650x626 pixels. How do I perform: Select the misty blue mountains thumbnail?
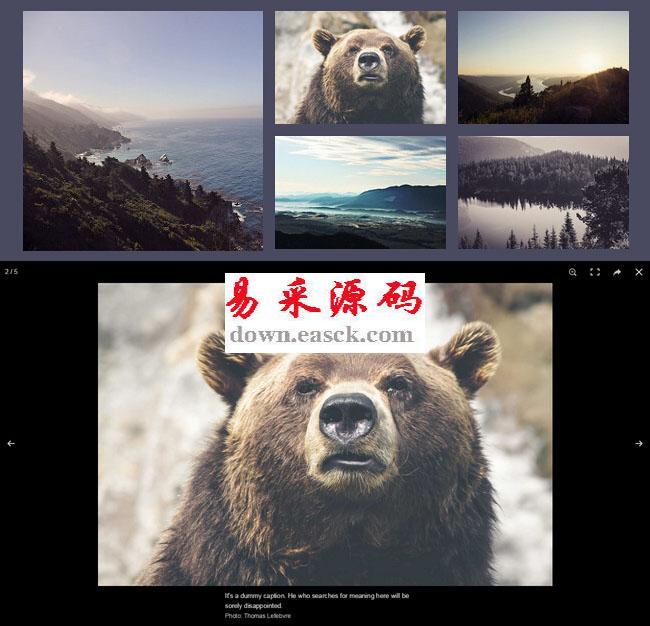tap(360, 192)
